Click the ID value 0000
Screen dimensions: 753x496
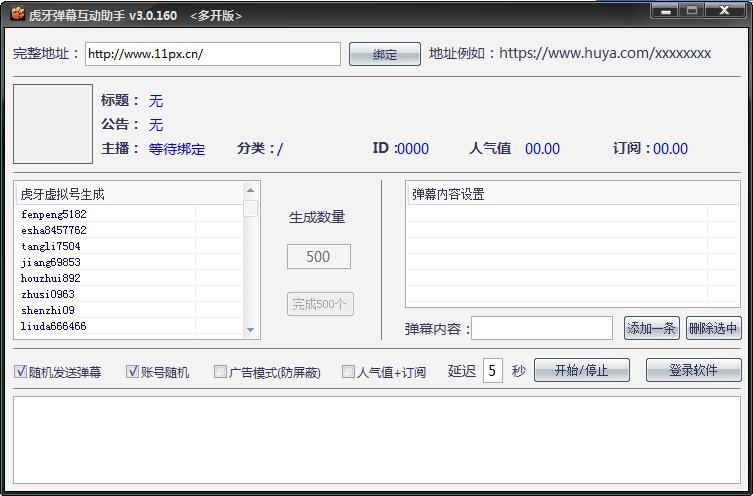[413, 149]
